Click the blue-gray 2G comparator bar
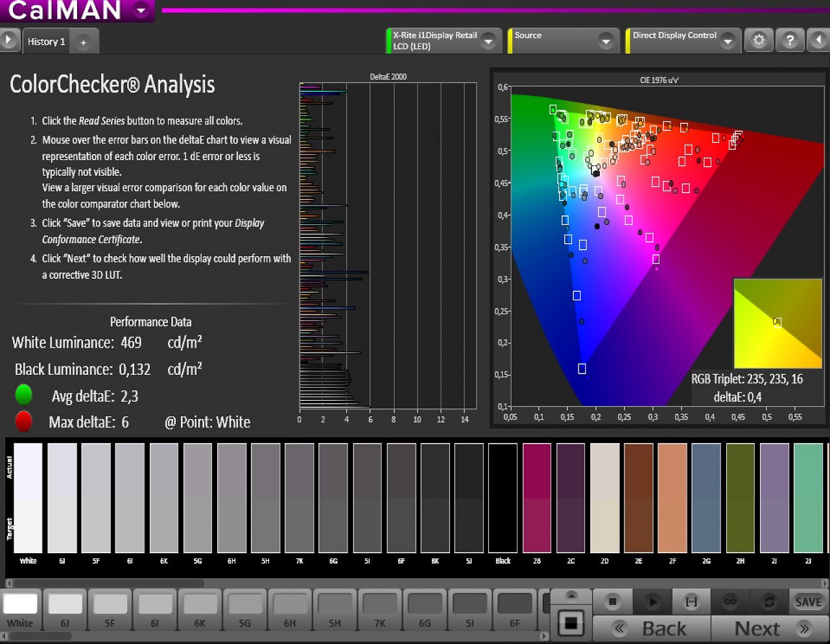This screenshot has width=830, height=644. [x=706, y=498]
